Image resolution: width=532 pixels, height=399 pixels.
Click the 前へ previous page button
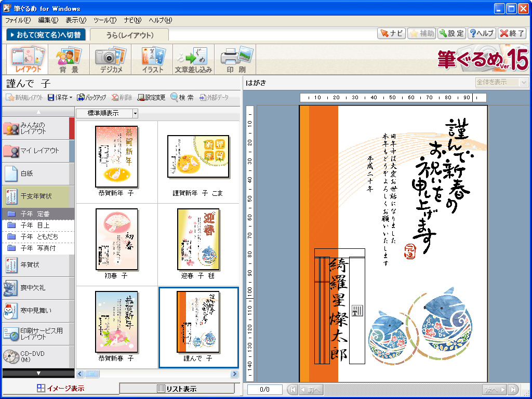pyautogui.click(x=311, y=390)
